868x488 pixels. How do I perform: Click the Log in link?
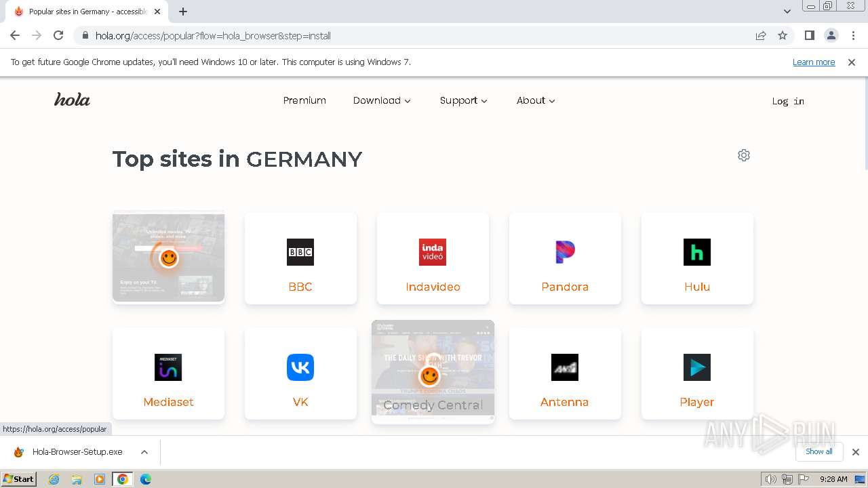(788, 101)
